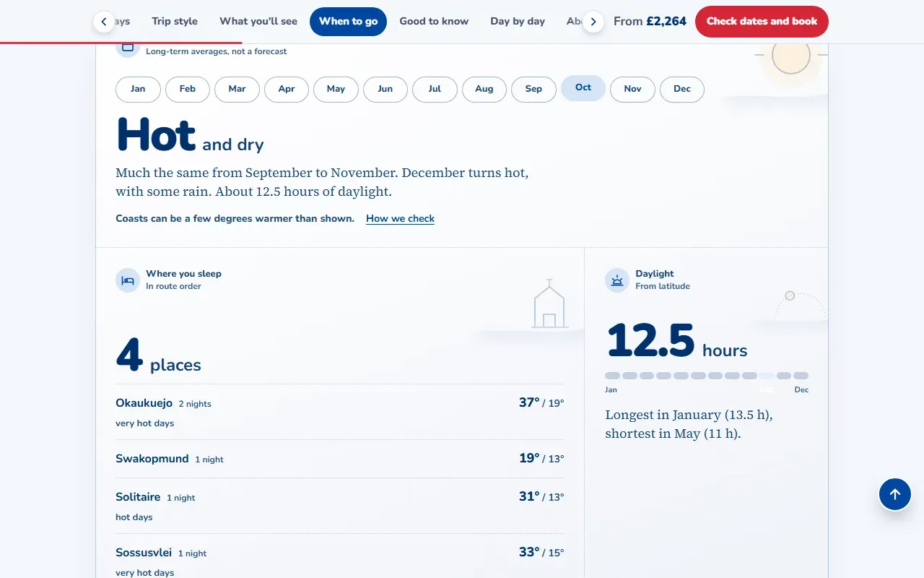
Task: Choose the Oct month pill
Action: [x=583, y=88]
